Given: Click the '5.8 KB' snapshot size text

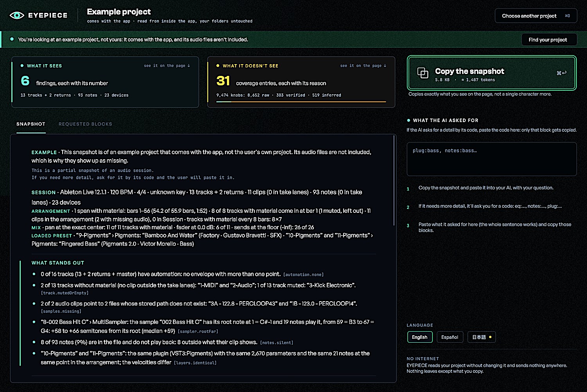Looking at the screenshot, I should (442, 80).
